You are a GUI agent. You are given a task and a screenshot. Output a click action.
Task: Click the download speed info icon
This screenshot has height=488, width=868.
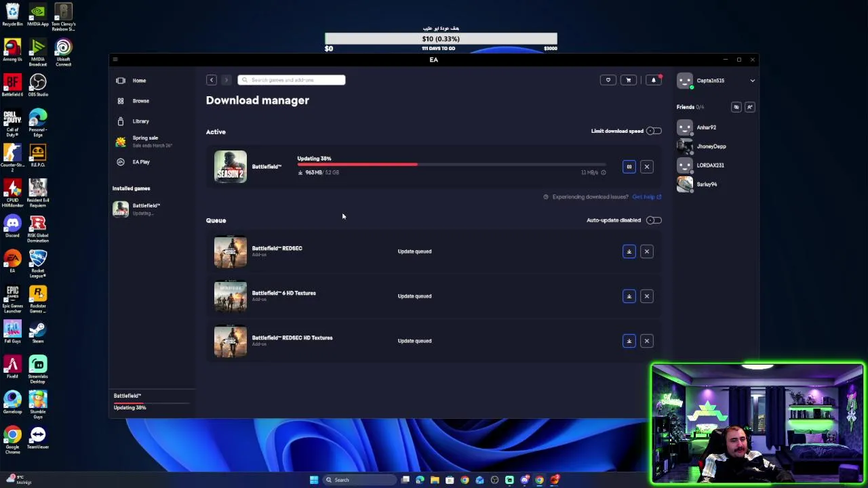pos(603,173)
